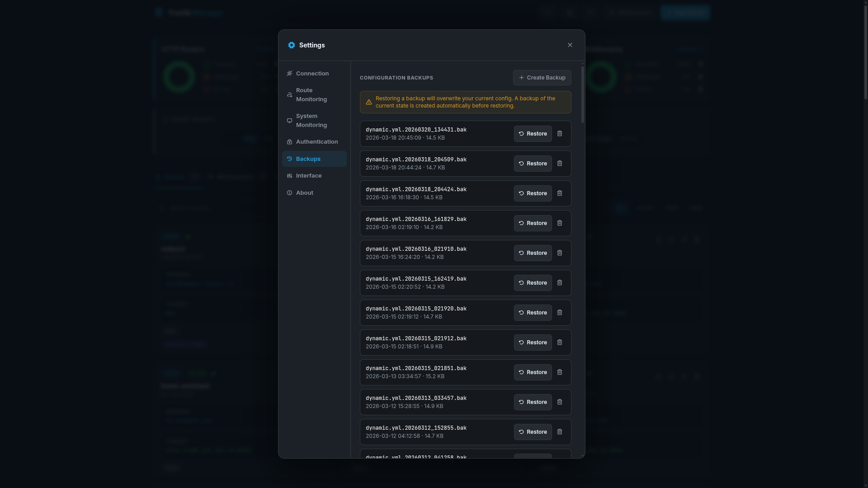The height and width of the screenshot is (488, 868).
Task: Close the Settings dialog
Action: (570, 45)
